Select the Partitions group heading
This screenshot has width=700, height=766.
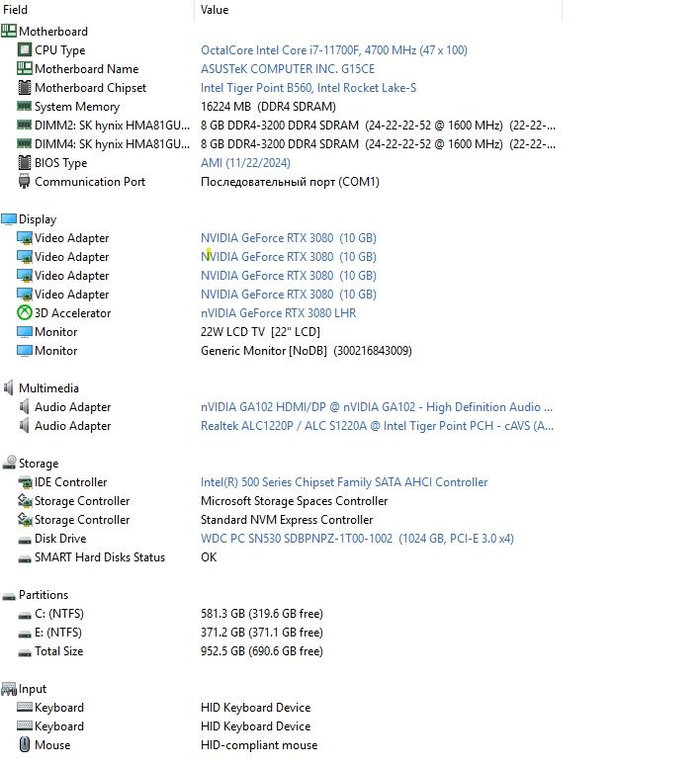pos(44,595)
